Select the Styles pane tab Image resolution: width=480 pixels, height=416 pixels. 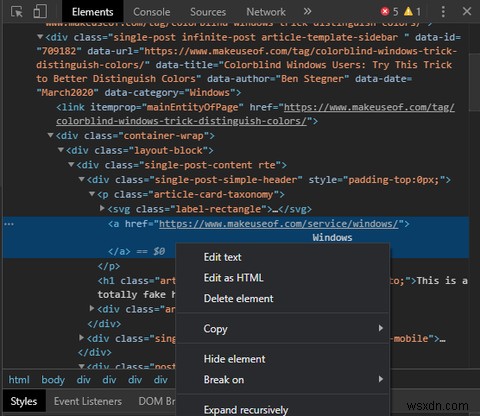[24, 401]
